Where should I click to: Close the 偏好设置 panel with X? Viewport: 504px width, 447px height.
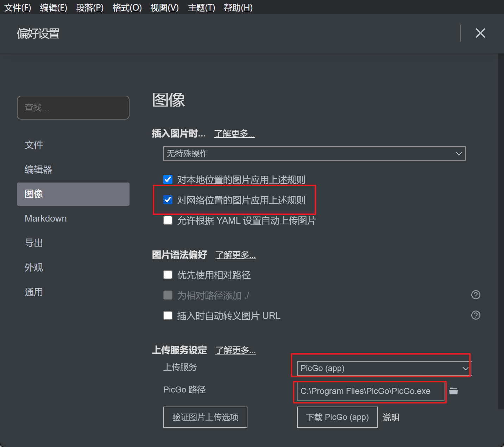480,33
